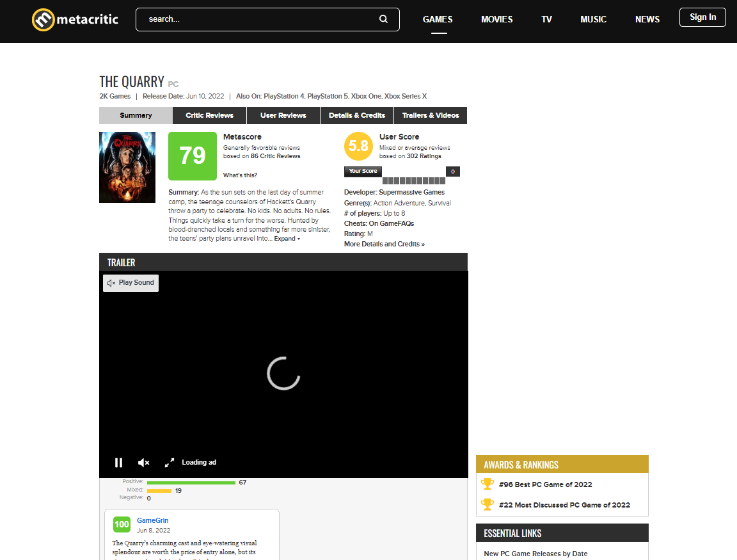Click the "Up to 8" players value
The image size is (737, 560).
(394, 214)
